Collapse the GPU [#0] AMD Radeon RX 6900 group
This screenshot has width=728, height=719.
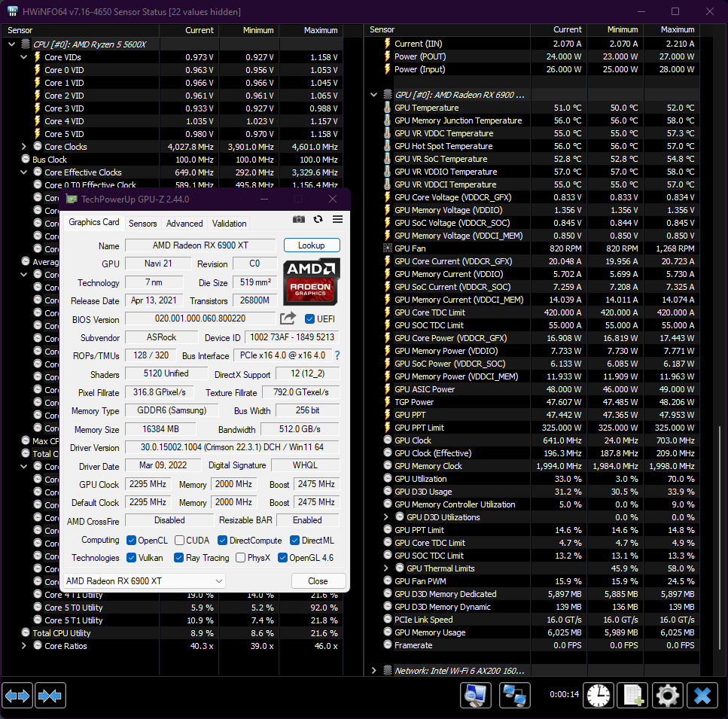coord(373,95)
